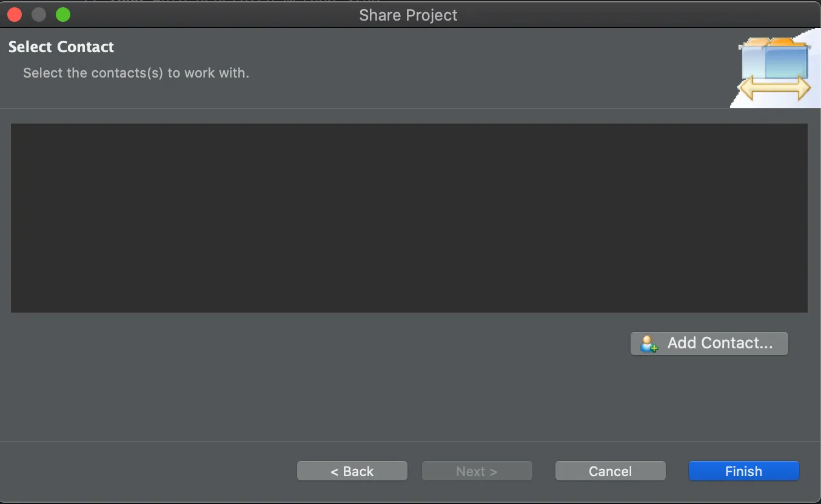Image resolution: width=821 pixels, height=504 pixels.
Task: Click inside the empty contacts list
Action: [x=409, y=217]
